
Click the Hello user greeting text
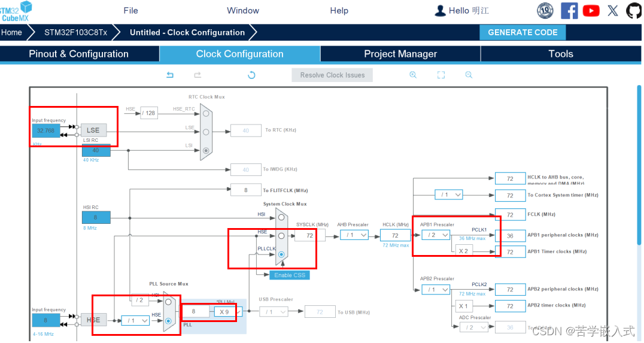[x=469, y=11]
